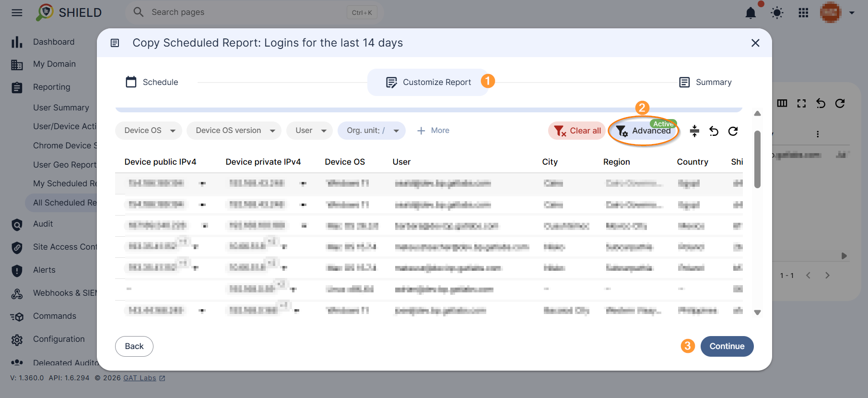Sort by Device public IPv4 column
The width and height of the screenshot is (868, 398).
(x=160, y=162)
